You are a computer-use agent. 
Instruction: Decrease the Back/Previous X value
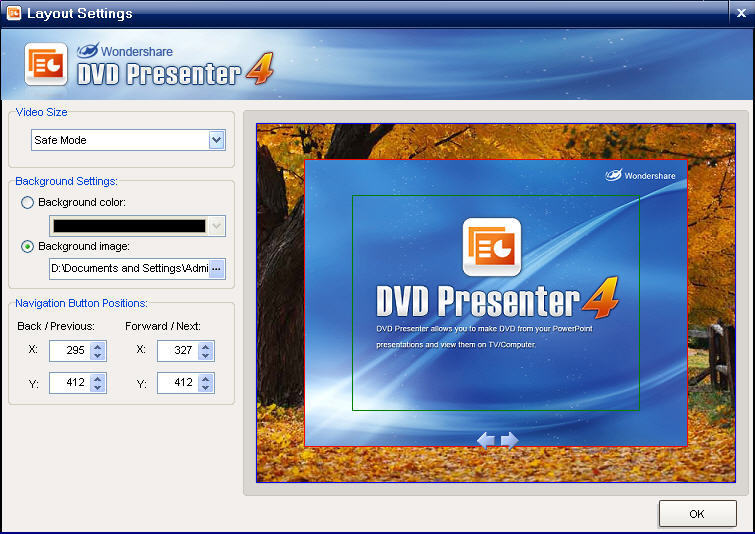pyautogui.click(x=98, y=355)
